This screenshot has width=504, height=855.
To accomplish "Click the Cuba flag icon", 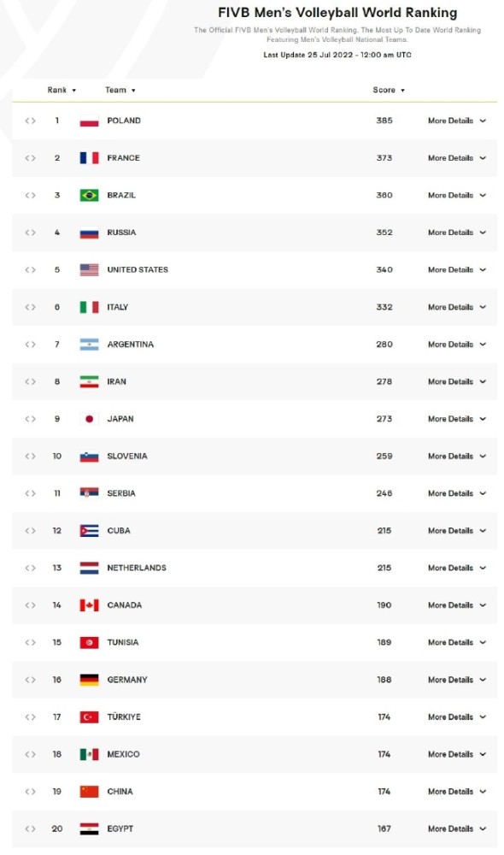I will point(90,531).
